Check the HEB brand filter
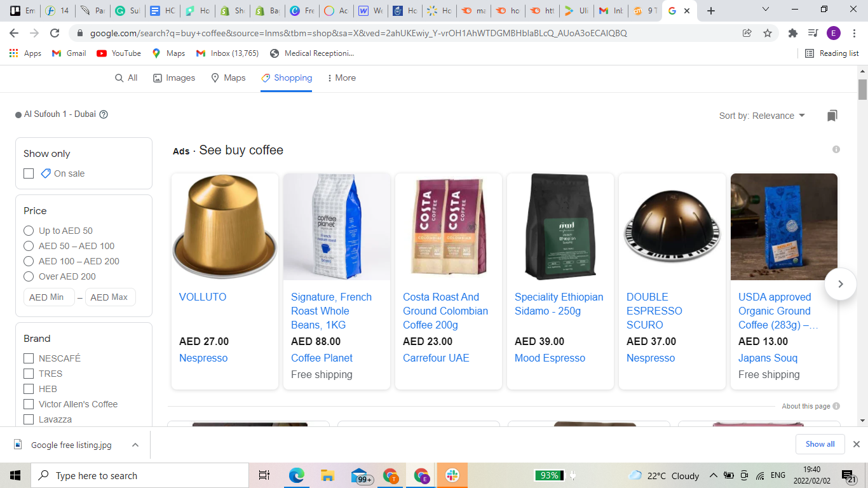868x488 pixels. (x=29, y=389)
